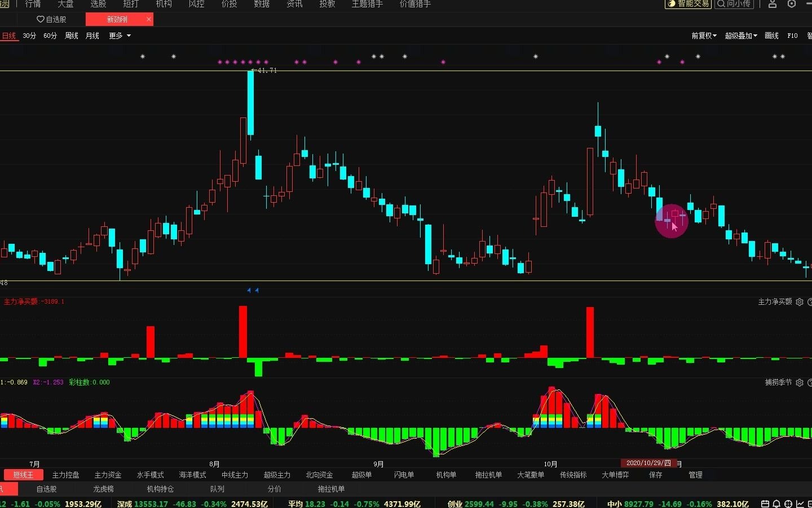Click calendar icon in status bar
This screenshot has width=812, height=508.
[765, 504]
